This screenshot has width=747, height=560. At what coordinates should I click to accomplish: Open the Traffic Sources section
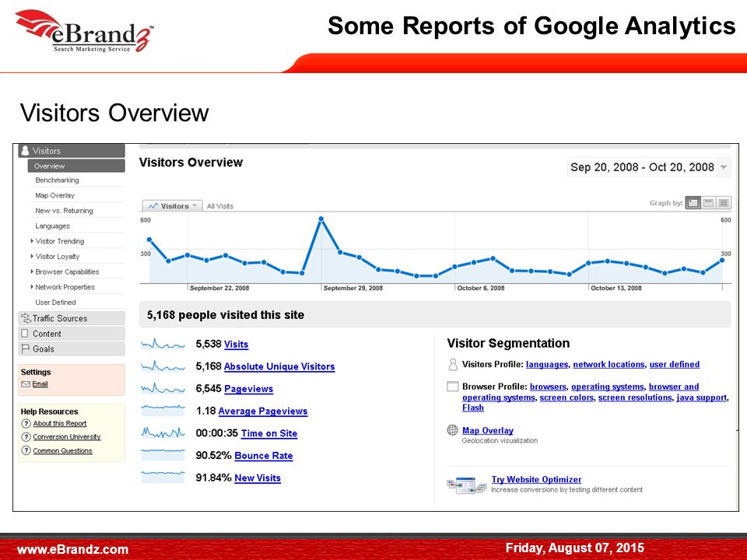pyautogui.click(x=72, y=318)
